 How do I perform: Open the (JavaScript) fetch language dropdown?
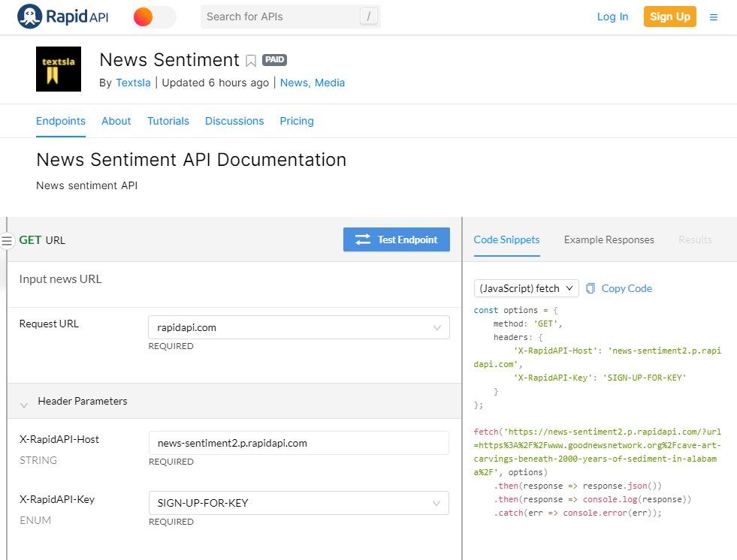tap(526, 288)
